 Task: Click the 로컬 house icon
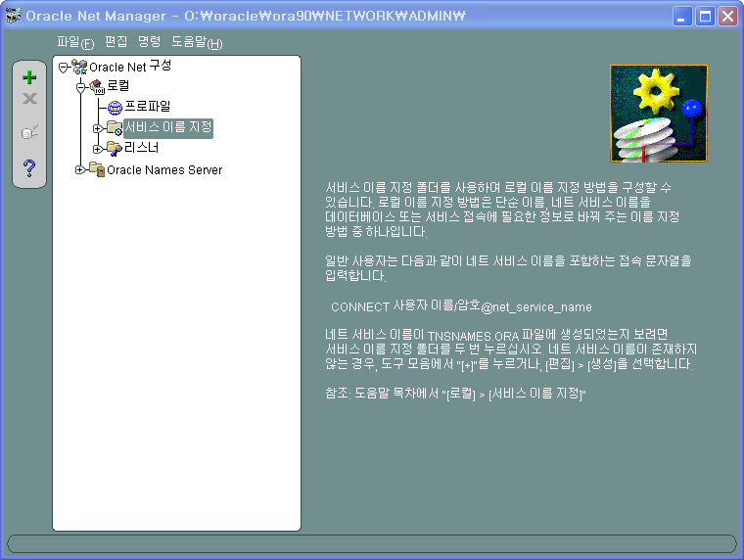click(97, 87)
